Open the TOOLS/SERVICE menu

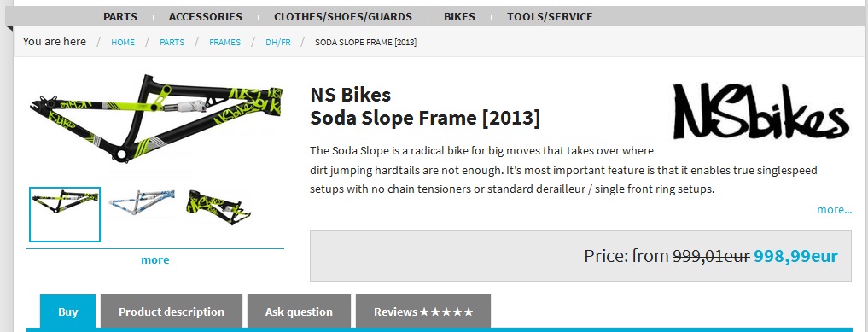tap(550, 16)
